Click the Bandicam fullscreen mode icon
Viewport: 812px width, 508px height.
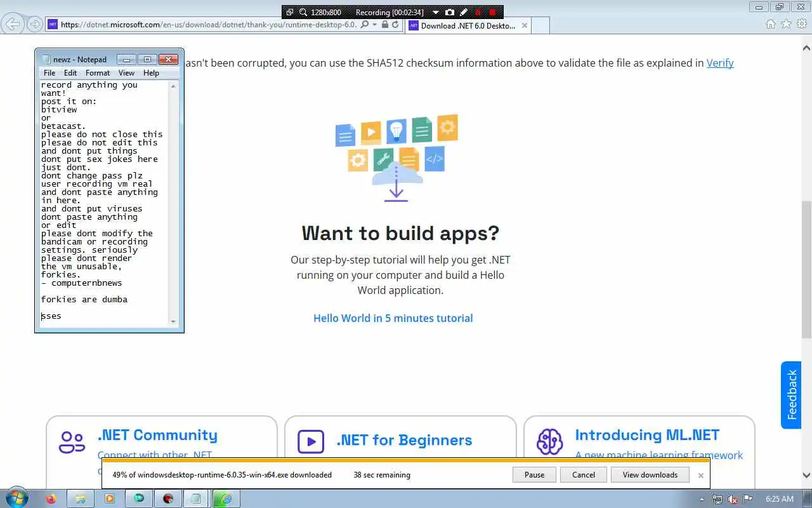(x=290, y=12)
